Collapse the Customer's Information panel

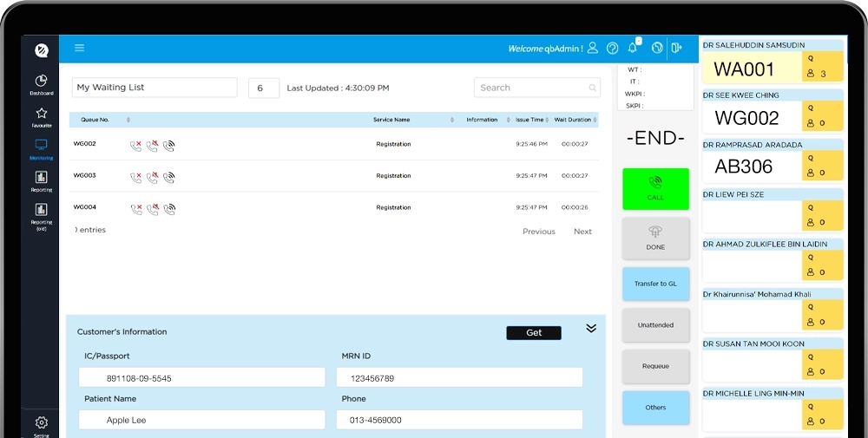coord(591,328)
